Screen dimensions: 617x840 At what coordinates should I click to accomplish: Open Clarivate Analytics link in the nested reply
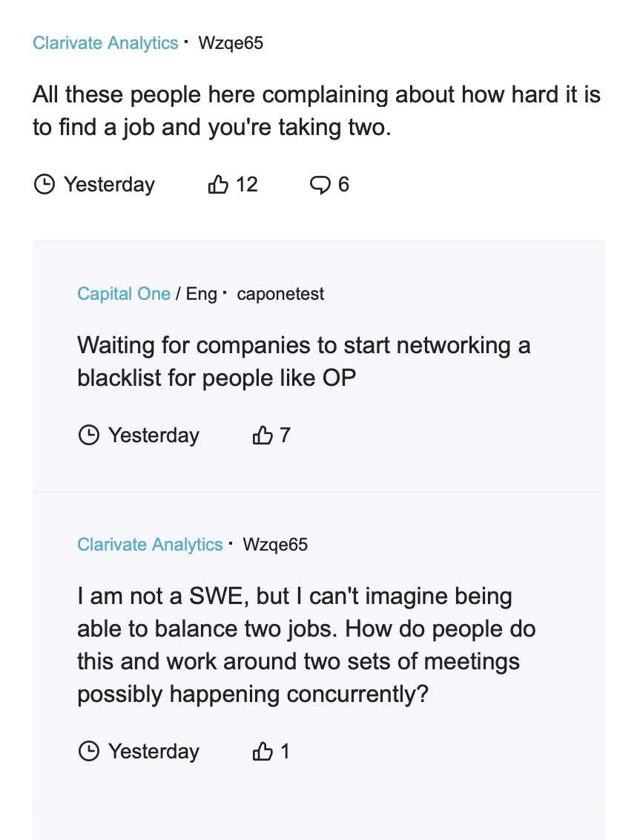tap(150, 544)
